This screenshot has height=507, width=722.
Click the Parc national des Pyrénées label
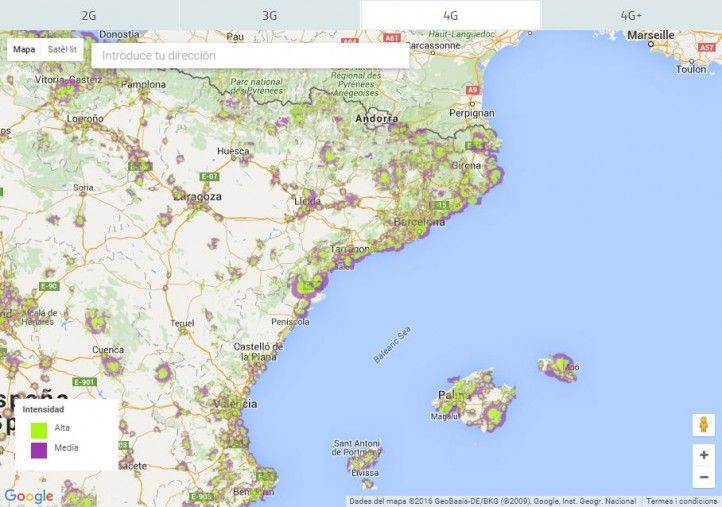coord(256,86)
